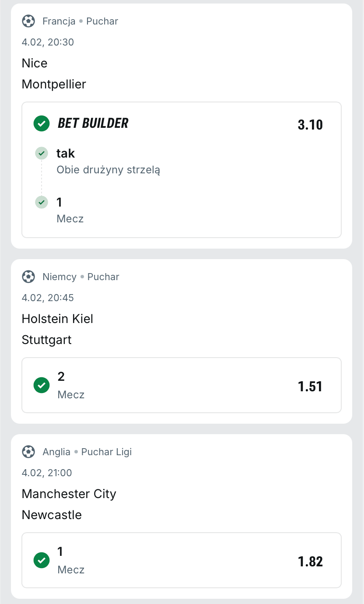Open the Holstein Kiel team name
The width and height of the screenshot is (364, 604).
pos(57,319)
